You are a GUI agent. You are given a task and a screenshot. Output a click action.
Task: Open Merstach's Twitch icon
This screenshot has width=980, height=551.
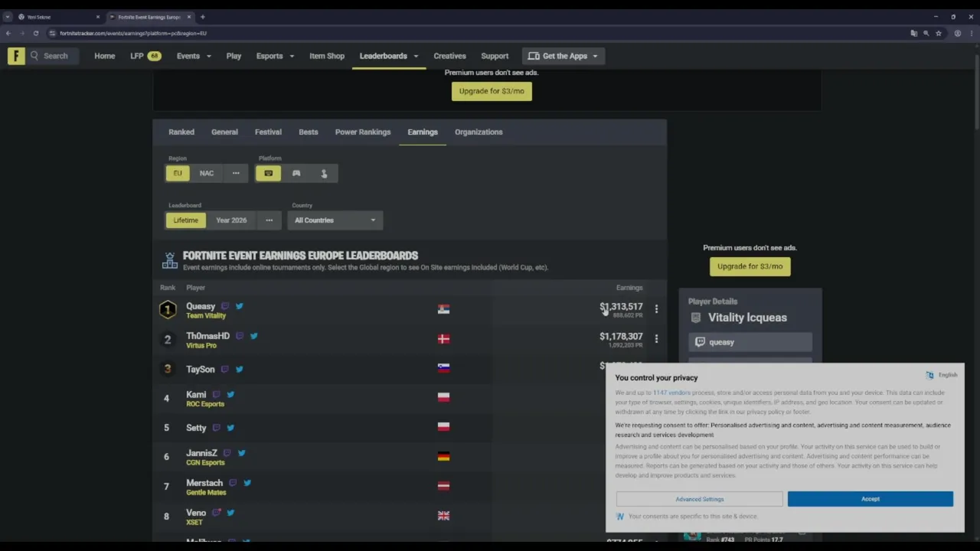233,483
